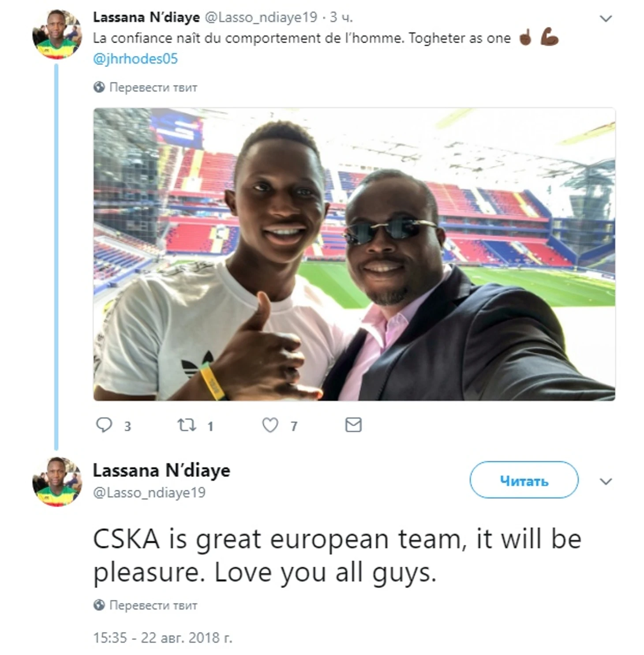Open Lassana N'diaye name in lower tweet
Viewport: 644px width, 655px height.
[x=161, y=470]
